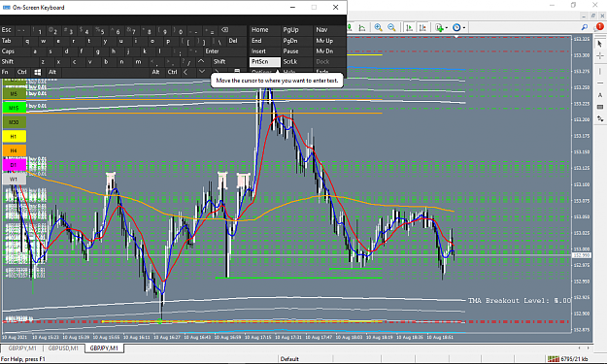
Task: Open the search magnifier in the toolbar
Action: [x=585, y=27]
